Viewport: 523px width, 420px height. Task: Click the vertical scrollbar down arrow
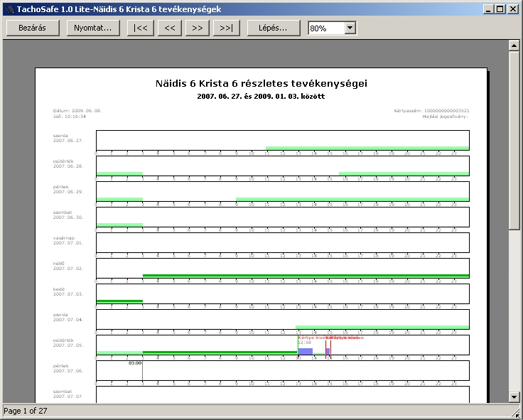tap(514, 397)
